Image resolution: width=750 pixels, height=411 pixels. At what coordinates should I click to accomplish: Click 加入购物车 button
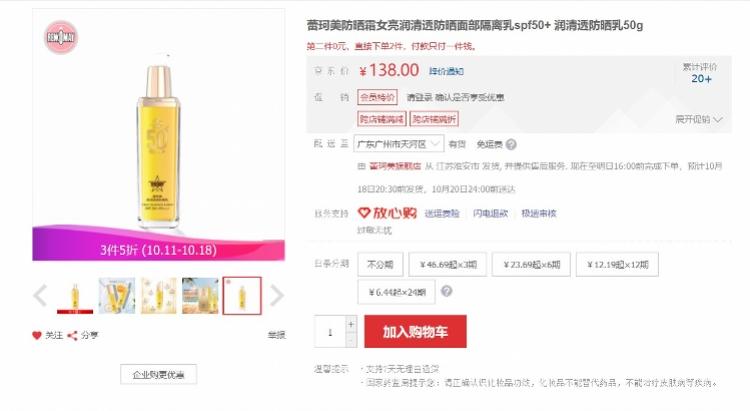tap(415, 331)
